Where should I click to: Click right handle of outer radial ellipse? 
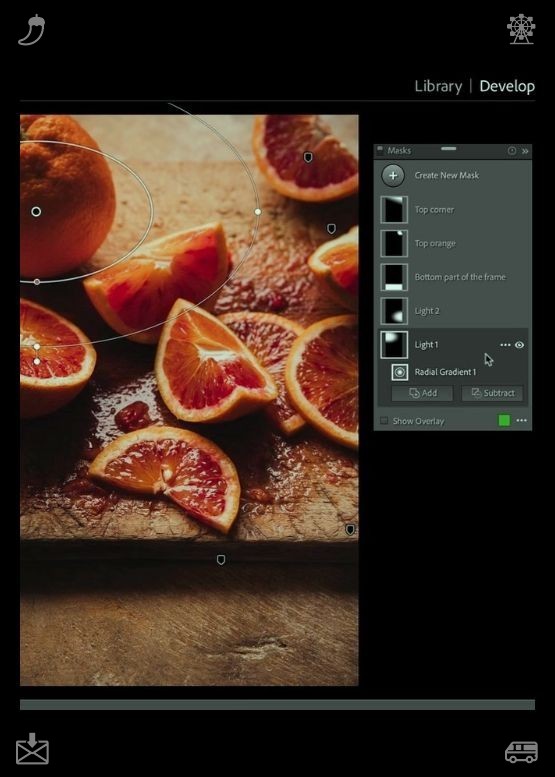[258, 212]
